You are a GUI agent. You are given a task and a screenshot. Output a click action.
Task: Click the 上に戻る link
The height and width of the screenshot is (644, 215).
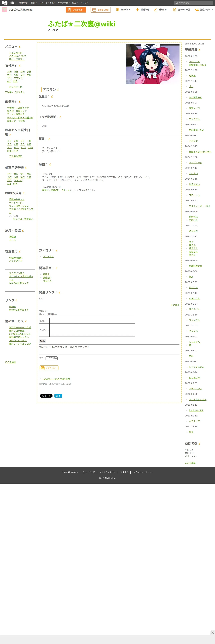tap(175, 305)
